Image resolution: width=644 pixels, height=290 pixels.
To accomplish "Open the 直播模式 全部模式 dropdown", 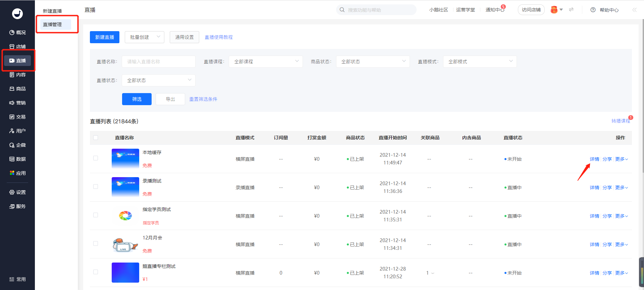I will (480, 62).
